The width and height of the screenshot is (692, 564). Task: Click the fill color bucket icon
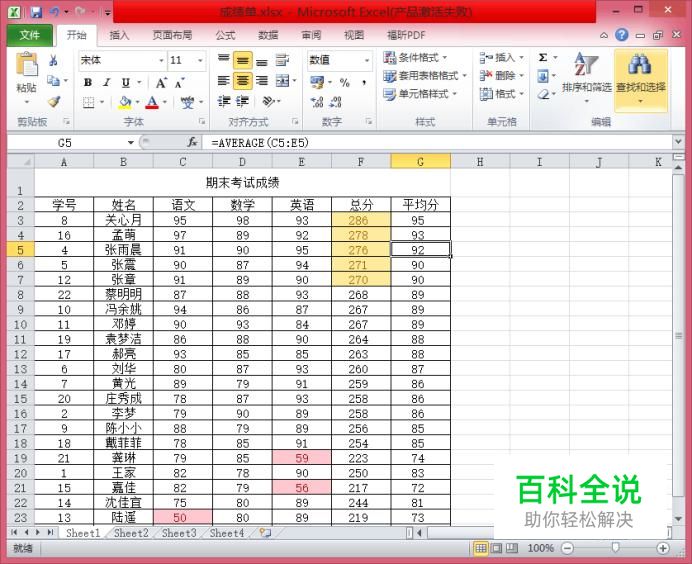click(x=125, y=102)
